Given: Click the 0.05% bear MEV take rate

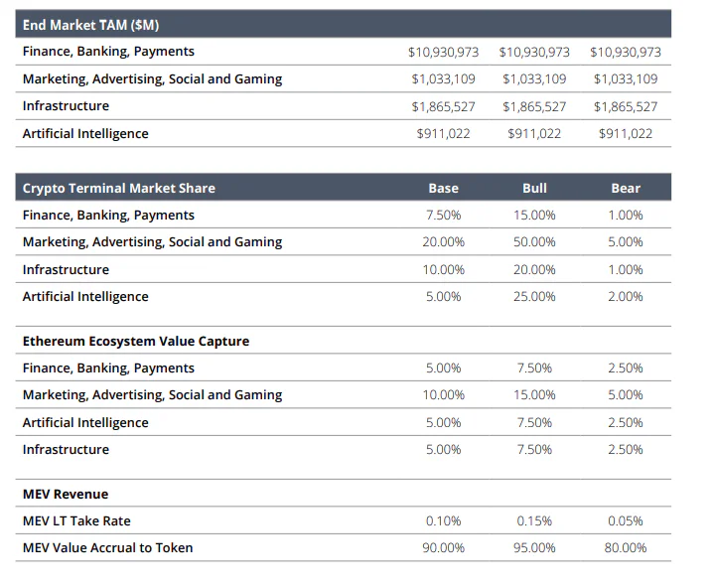Looking at the screenshot, I should tap(626, 520).
